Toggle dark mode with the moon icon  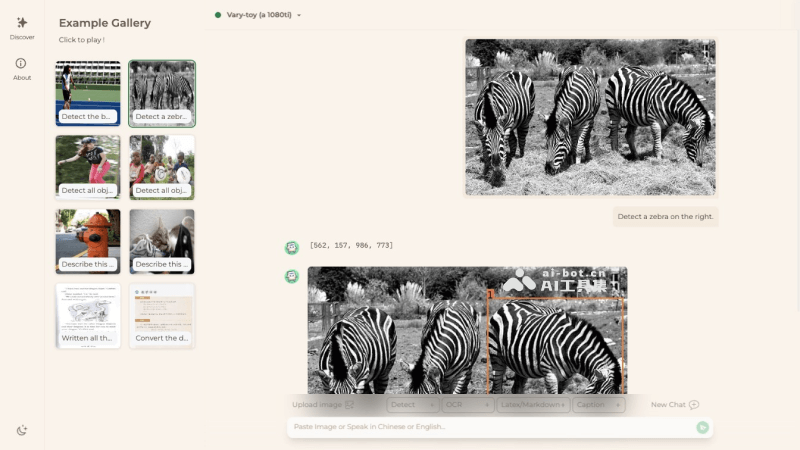pyautogui.click(x=22, y=430)
